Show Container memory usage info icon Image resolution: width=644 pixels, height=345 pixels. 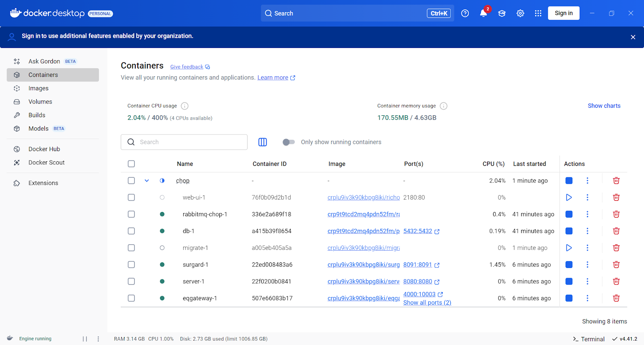[444, 106]
